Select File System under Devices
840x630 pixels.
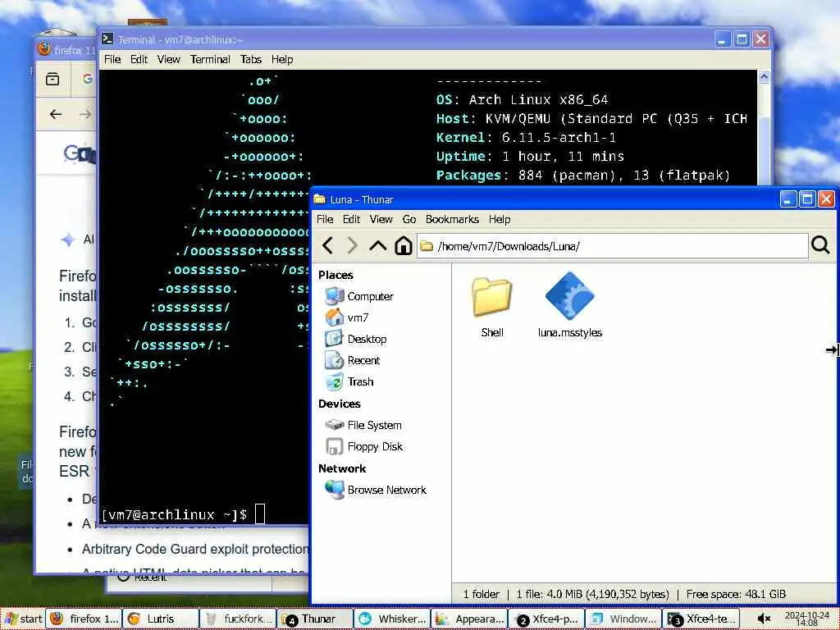coord(363,425)
